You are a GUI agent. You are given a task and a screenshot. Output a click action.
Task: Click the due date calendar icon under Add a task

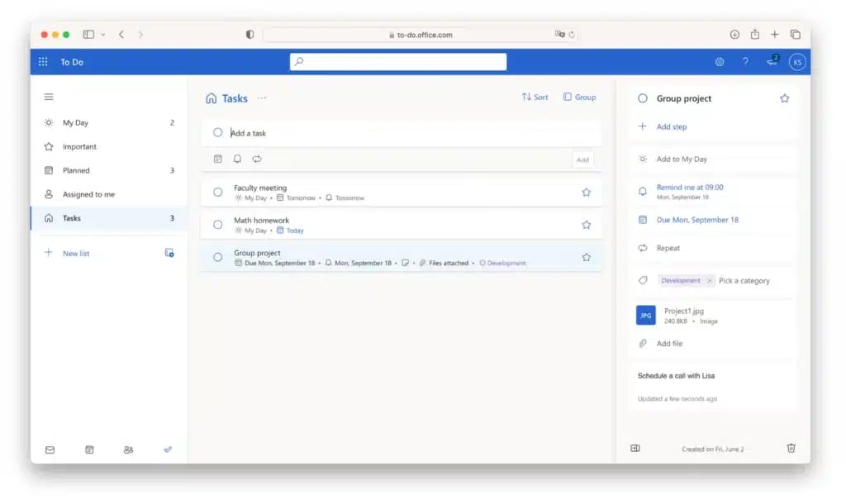217,159
